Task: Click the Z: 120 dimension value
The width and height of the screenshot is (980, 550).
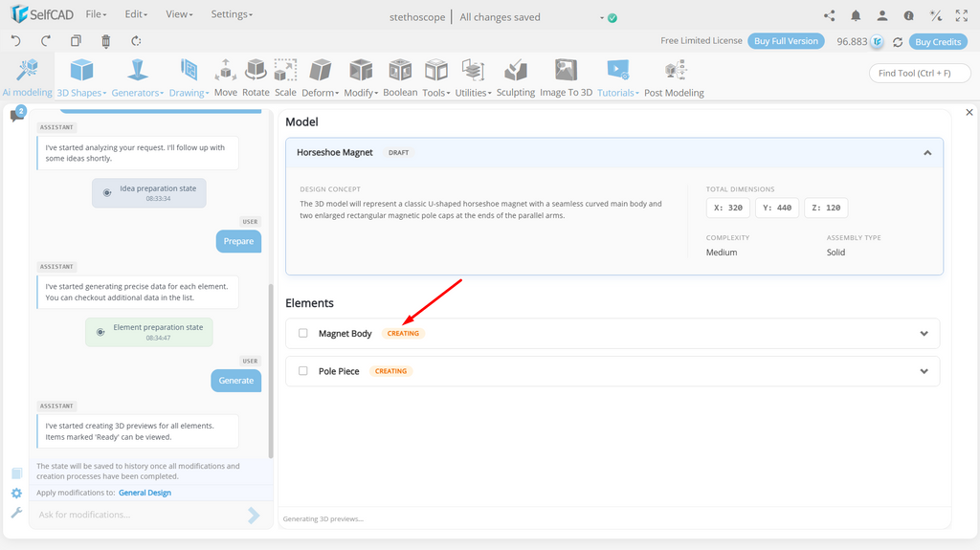Action: (826, 209)
